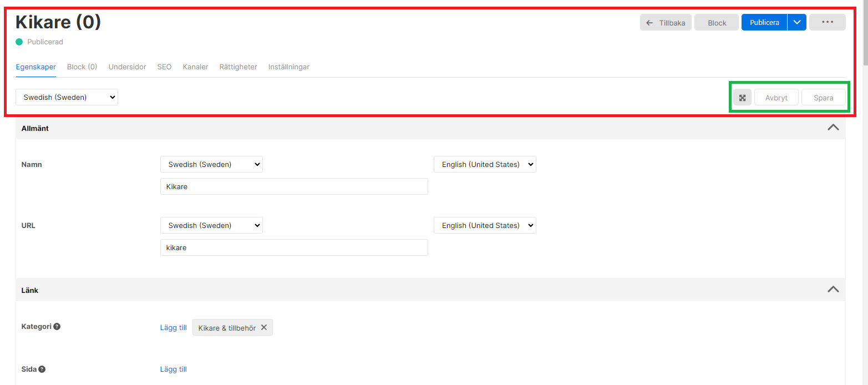Click into the Namn text field

(x=294, y=186)
